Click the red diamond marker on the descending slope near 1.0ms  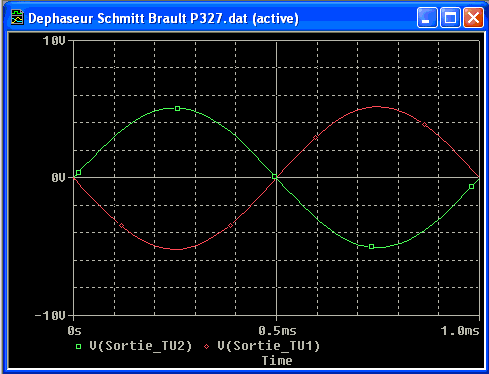click(424, 125)
